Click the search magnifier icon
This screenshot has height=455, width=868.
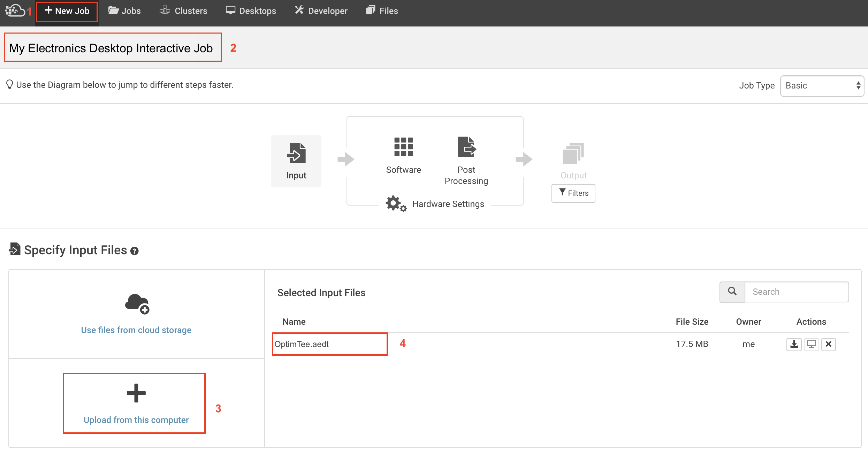pyautogui.click(x=732, y=292)
